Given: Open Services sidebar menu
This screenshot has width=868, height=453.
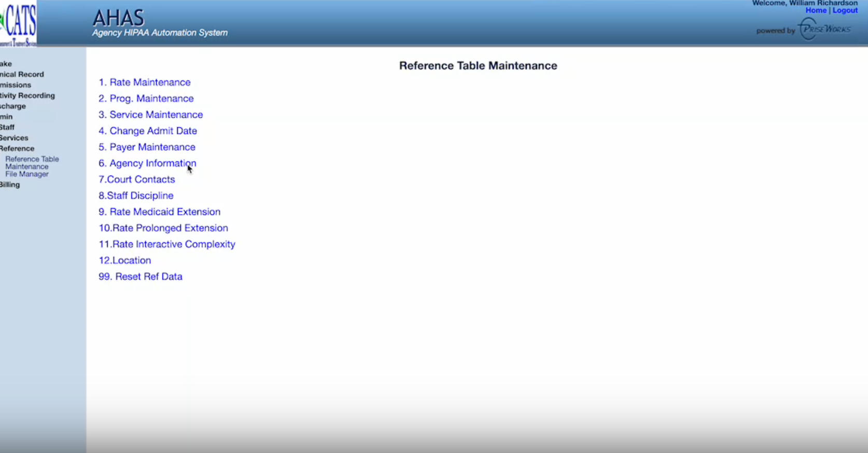Looking at the screenshot, I should point(14,138).
